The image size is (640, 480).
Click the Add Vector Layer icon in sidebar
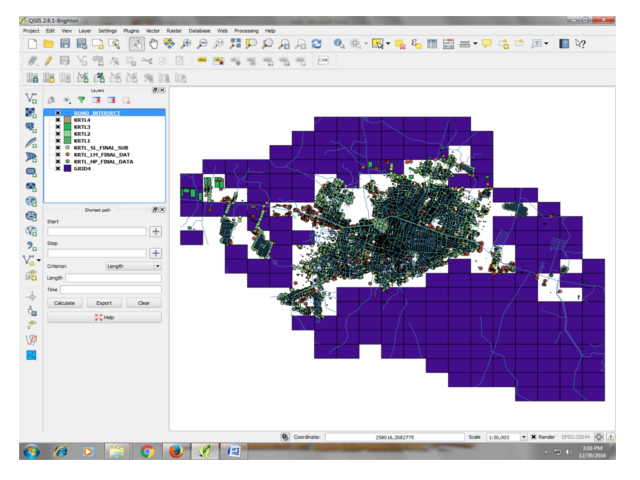[31, 98]
